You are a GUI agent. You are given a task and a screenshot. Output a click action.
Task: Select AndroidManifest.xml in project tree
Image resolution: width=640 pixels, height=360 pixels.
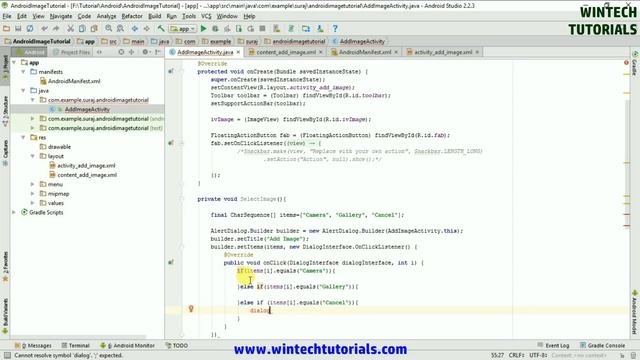74,81
